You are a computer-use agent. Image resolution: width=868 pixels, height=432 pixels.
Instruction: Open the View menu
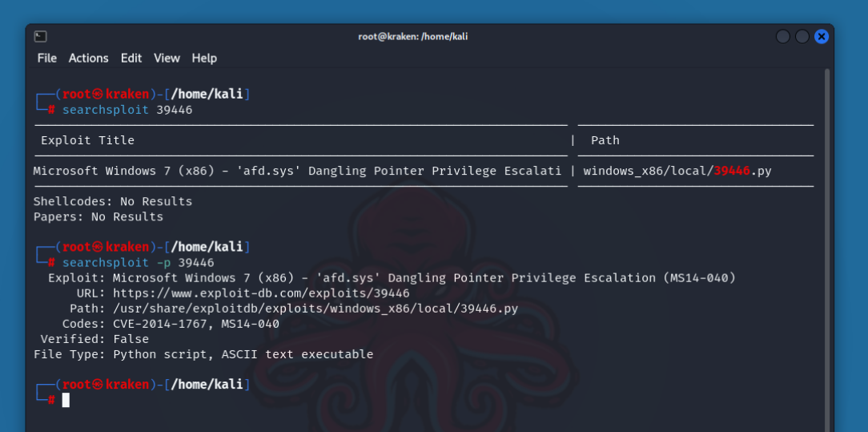coord(167,58)
